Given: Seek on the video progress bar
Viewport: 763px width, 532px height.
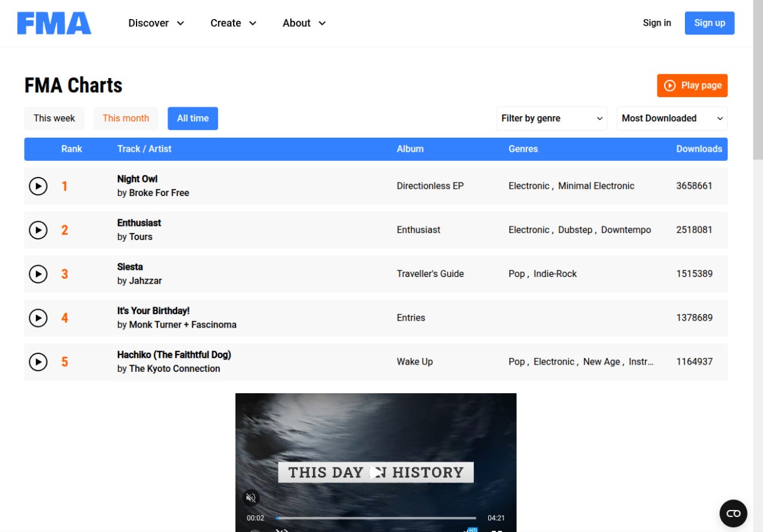Looking at the screenshot, I should coord(377,518).
